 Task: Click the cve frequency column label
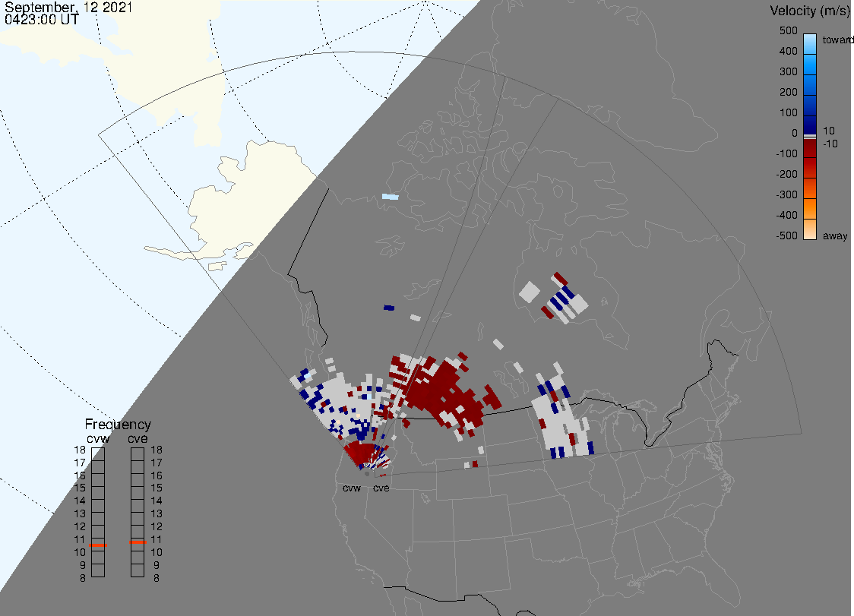tap(138, 438)
